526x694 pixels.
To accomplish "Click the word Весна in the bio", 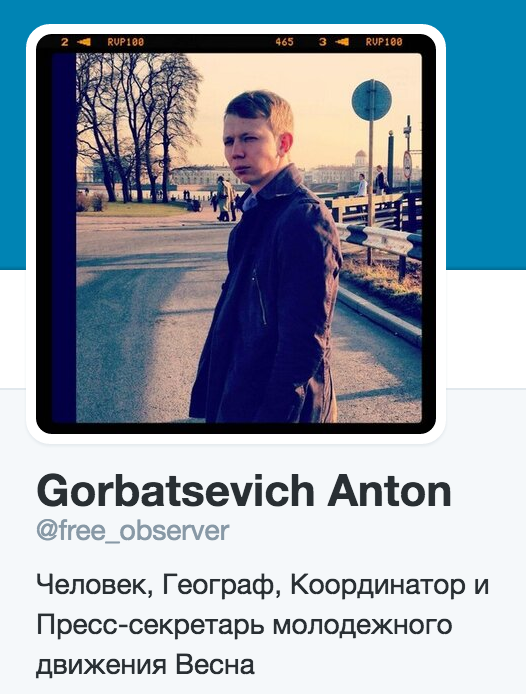I will click(x=216, y=665).
